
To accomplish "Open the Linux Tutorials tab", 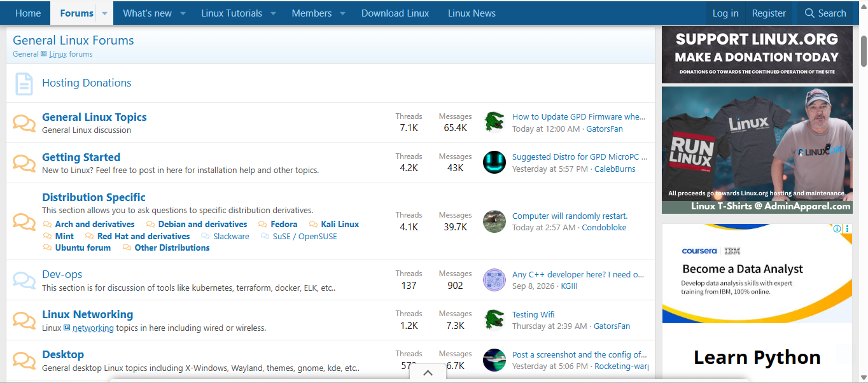I will 232,13.
